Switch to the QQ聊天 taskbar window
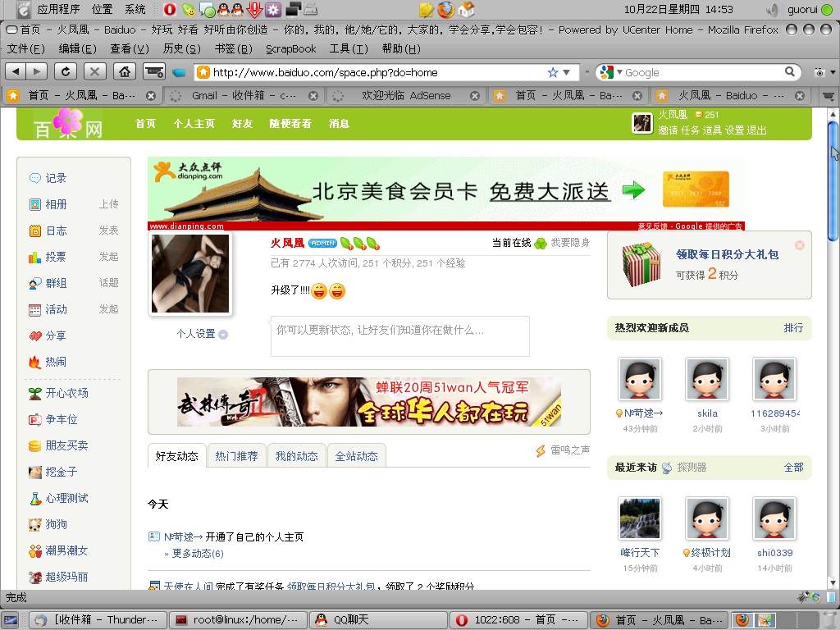 click(378, 620)
